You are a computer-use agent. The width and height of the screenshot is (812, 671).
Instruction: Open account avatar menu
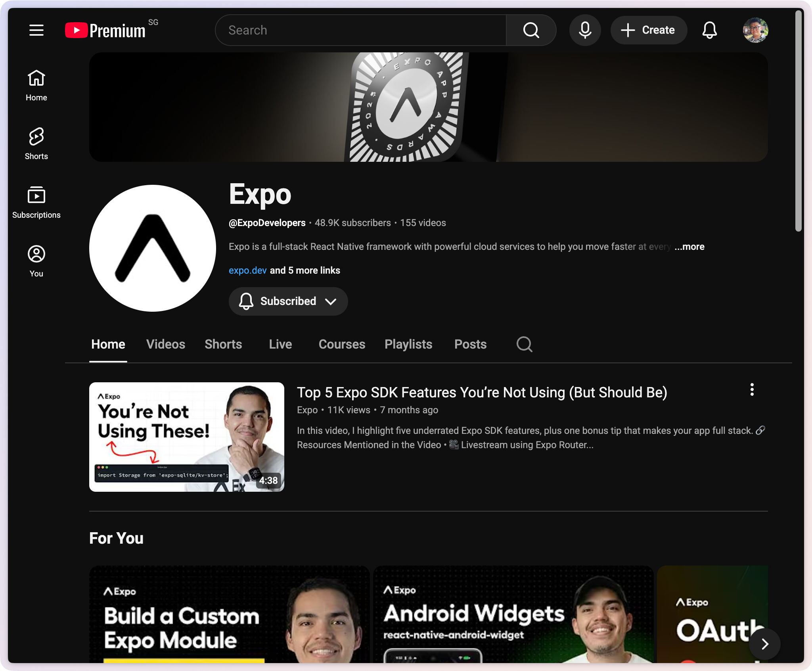755,30
